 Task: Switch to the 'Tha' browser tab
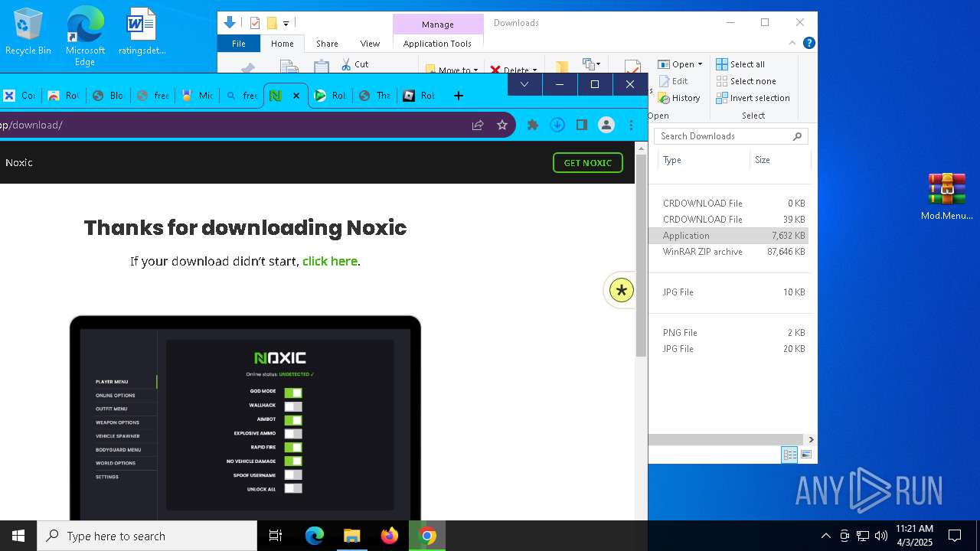[x=374, y=96]
